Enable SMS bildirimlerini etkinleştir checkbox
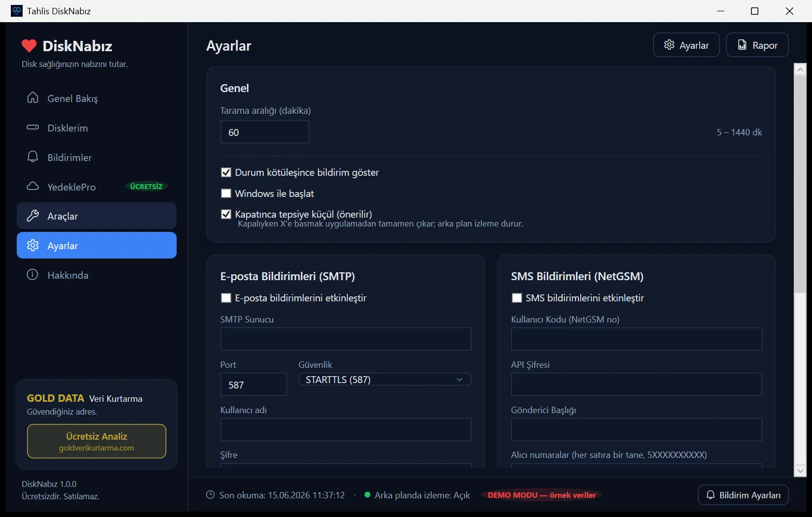 (517, 298)
